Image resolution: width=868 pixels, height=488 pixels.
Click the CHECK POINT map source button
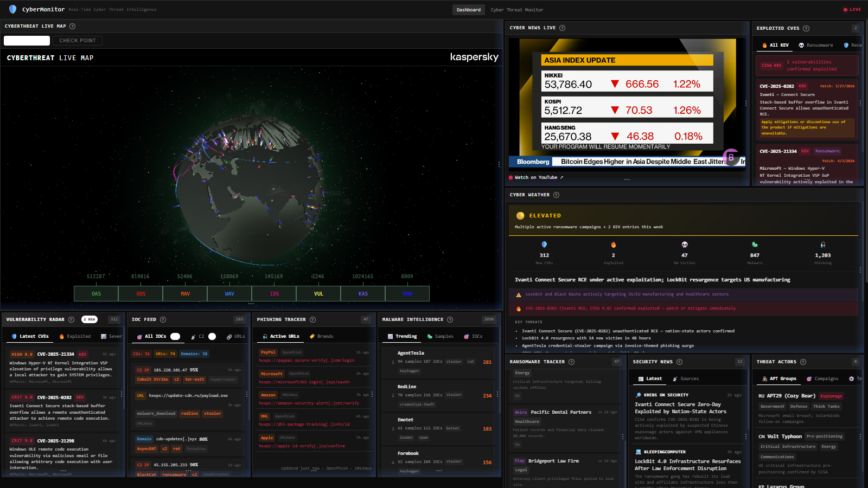coord(78,41)
